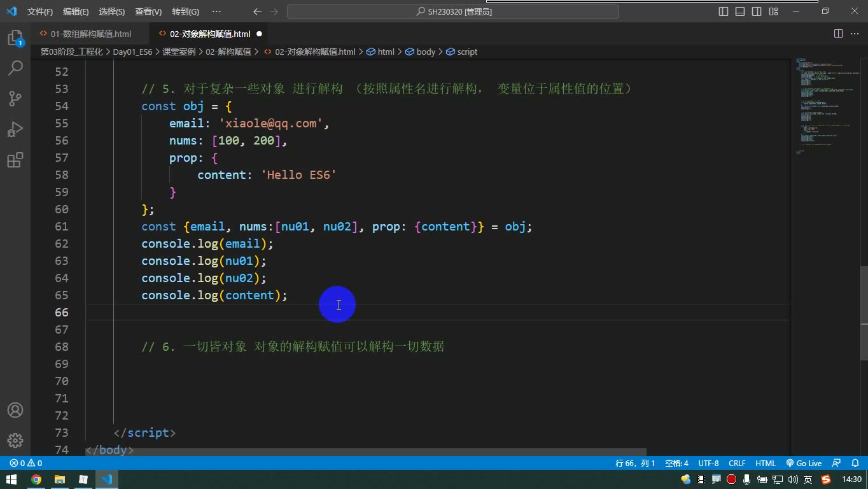The height and width of the screenshot is (489, 868).
Task: Expand the Day01_ES6 breadcrumb segment
Action: point(132,52)
